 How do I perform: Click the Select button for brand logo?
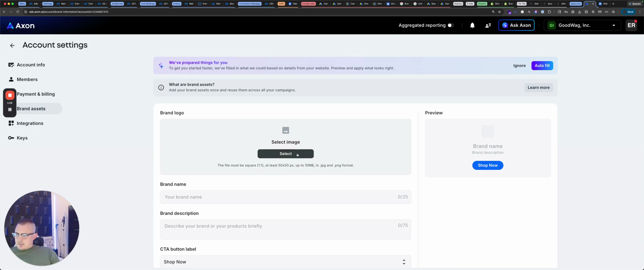pos(285,154)
